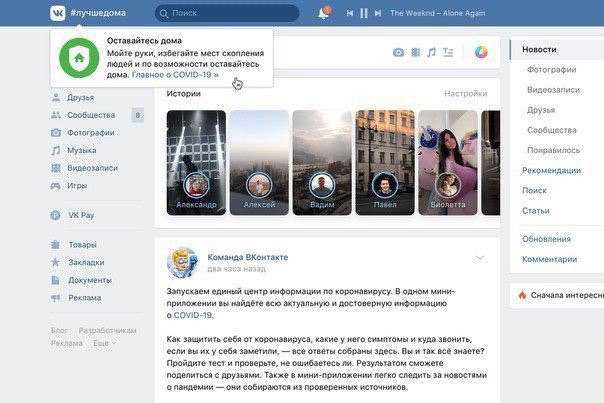Viewport: 604px width, 403px height.
Task: Click the Друзья person icon
Action: point(56,97)
